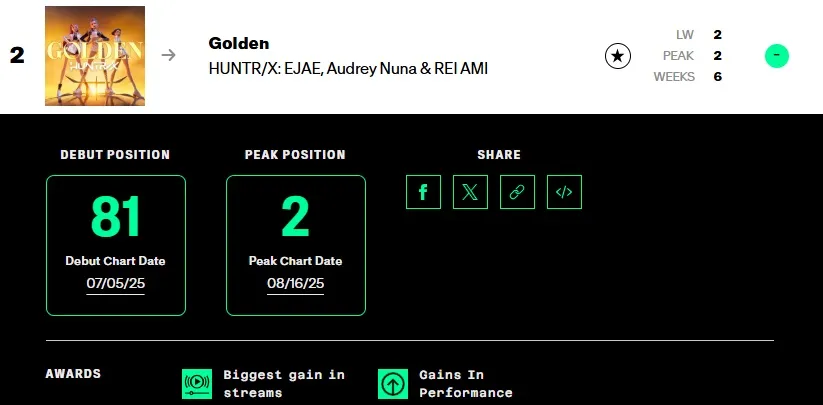This screenshot has height=405, width=823.
Task: Share chart entry on X
Action: 470,192
